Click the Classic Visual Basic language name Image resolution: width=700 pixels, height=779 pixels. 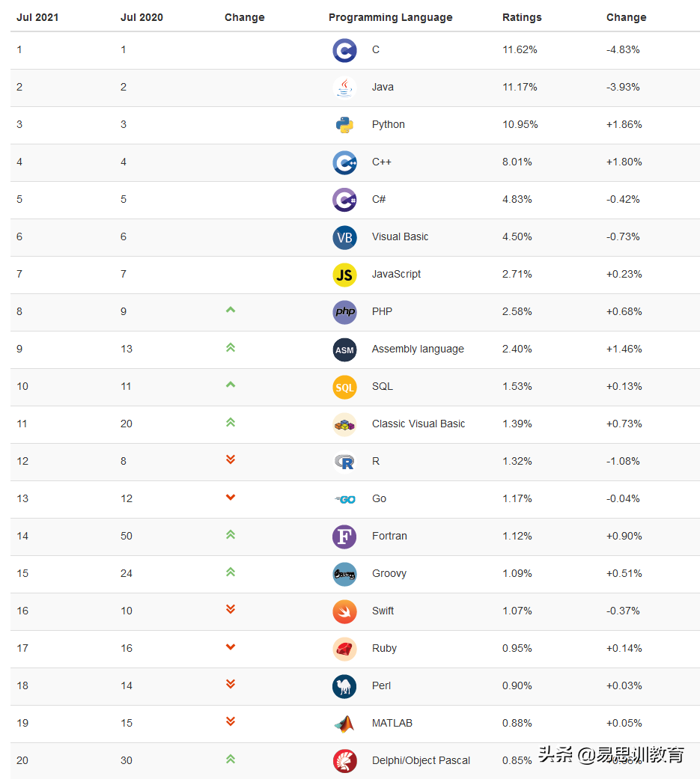coord(419,424)
